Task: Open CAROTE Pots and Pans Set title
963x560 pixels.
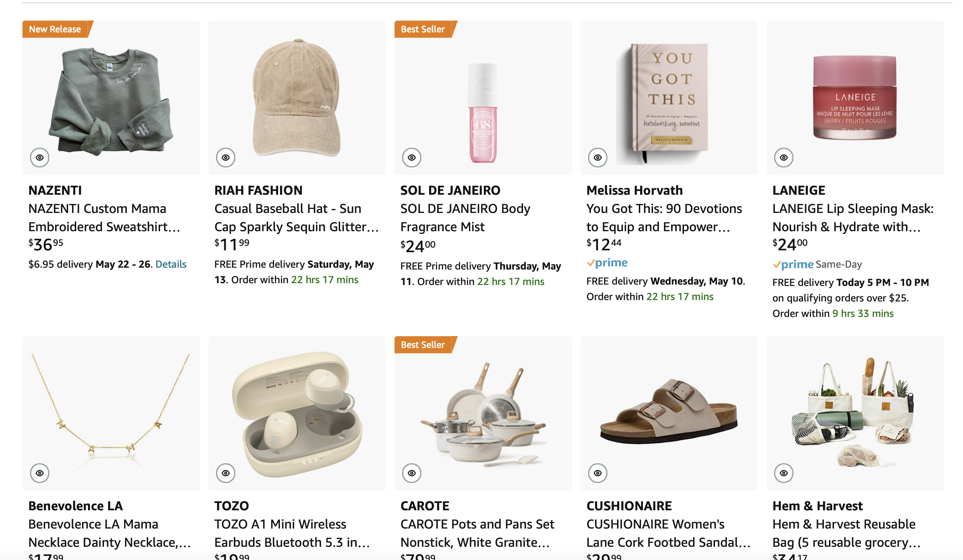Action: click(x=477, y=533)
